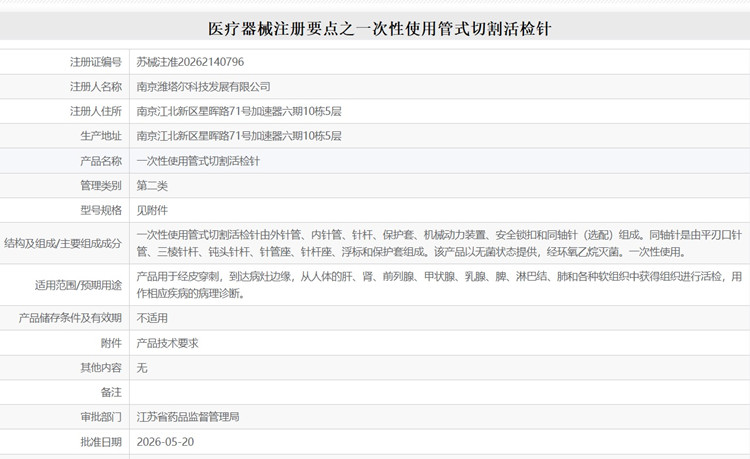Click the label 注册人住所
The height and width of the screenshot is (459, 750).
tap(96, 111)
